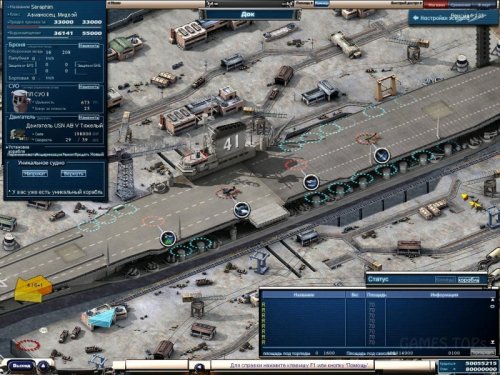Screen dimensions: 500x375
Task: Click the transfer button in the Статус table
Action: [482, 352]
